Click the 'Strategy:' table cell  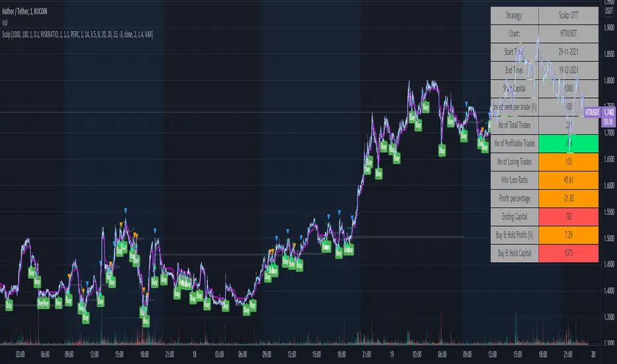[x=514, y=15]
